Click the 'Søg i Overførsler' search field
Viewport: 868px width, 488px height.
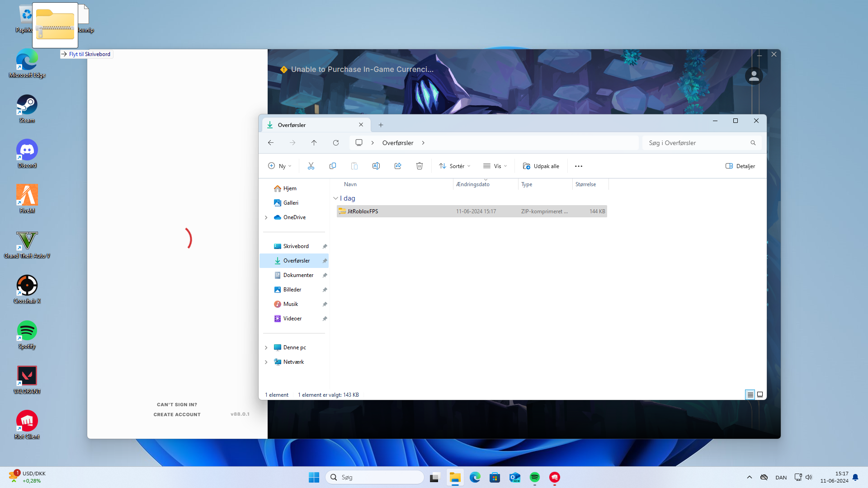tap(696, 143)
